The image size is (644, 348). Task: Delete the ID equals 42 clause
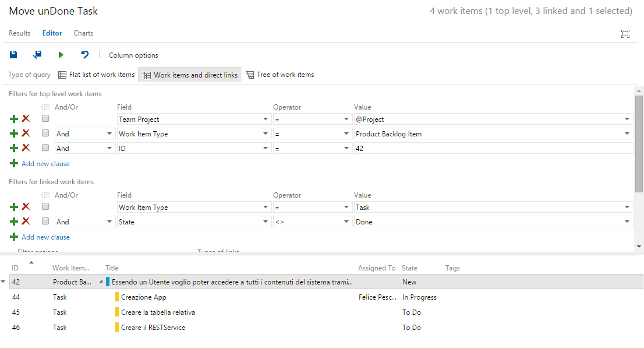tap(26, 147)
